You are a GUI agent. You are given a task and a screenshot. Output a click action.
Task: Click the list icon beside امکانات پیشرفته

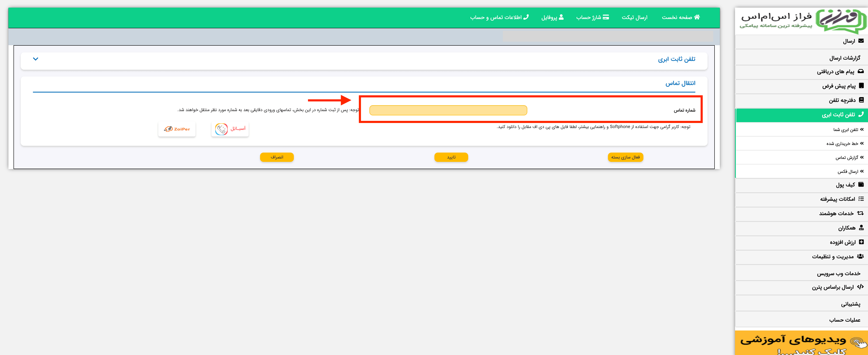pyautogui.click(x=861, y=199)
